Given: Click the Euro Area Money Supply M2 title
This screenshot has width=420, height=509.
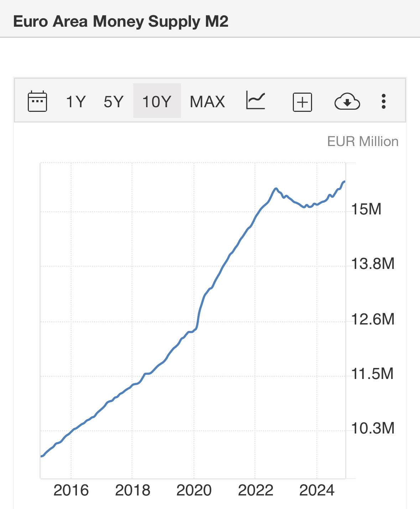Looking at the screenshot, I should (121, 21).
